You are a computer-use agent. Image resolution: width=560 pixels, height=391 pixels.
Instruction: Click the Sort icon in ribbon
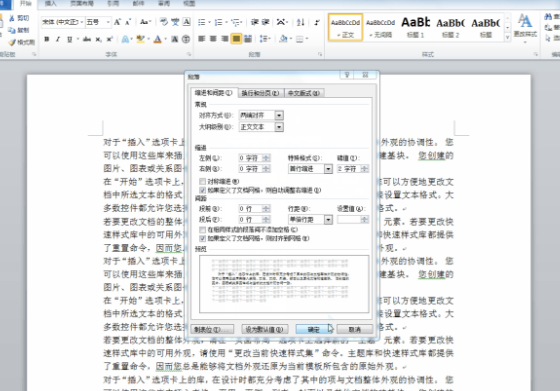point(301,22)
